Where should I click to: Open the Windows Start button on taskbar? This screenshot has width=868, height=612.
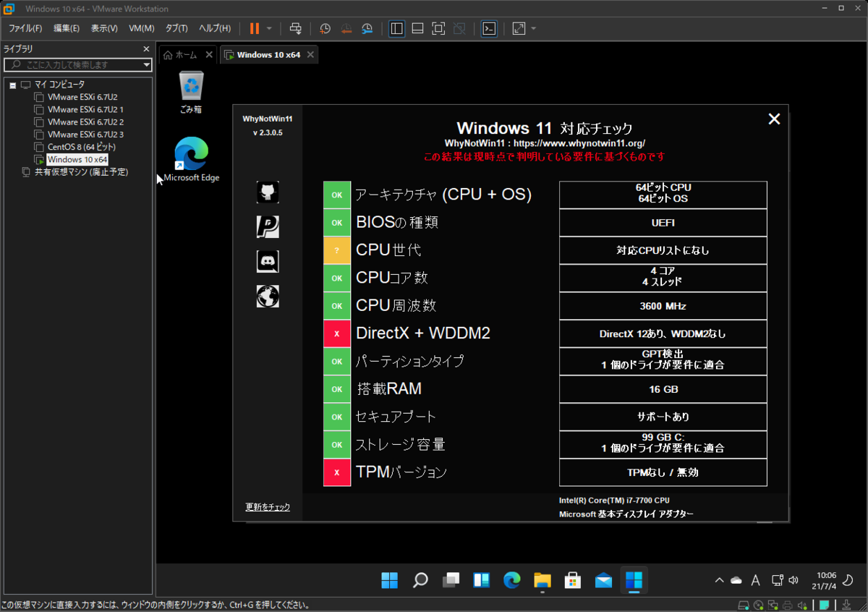click(x=390, y=579)
